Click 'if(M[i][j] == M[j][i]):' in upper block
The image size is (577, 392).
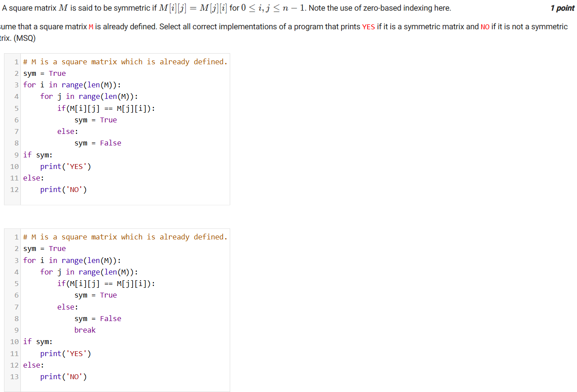(106, 108)
